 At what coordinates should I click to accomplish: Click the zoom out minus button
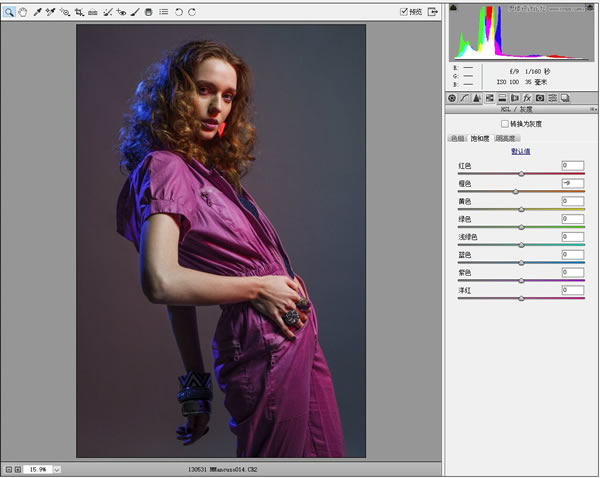click(x=8, y=470)
